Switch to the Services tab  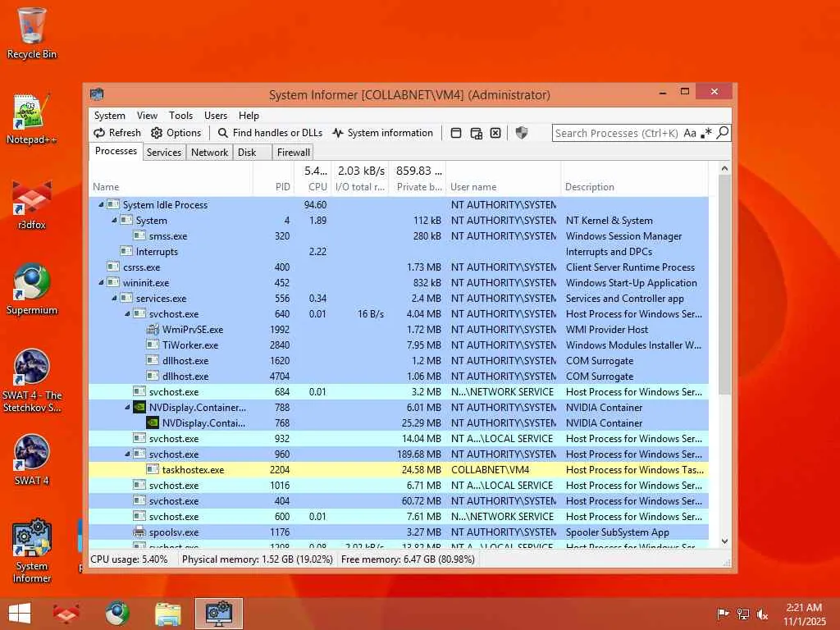[x=164, y=153]
